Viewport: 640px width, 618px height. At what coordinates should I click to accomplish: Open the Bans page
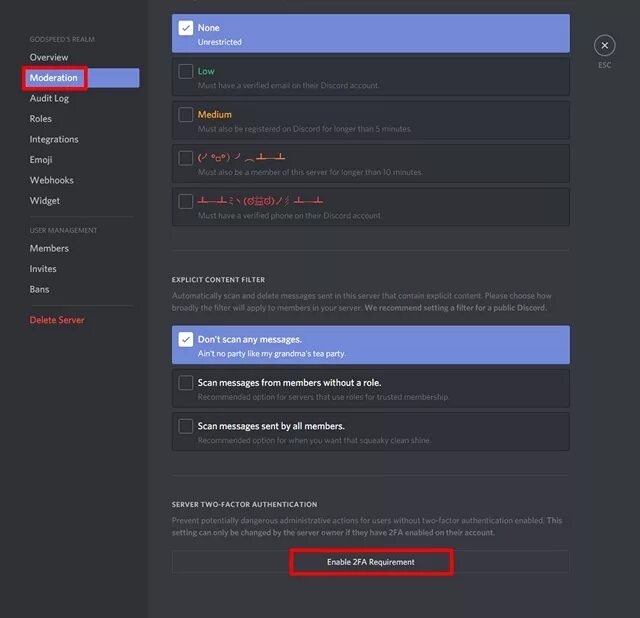[x=39, y=289]
